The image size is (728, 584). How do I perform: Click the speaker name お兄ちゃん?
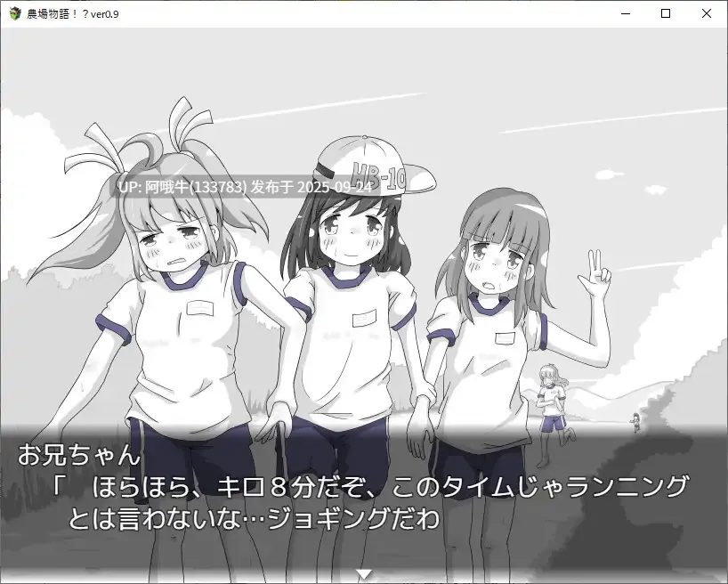point(79,455)
